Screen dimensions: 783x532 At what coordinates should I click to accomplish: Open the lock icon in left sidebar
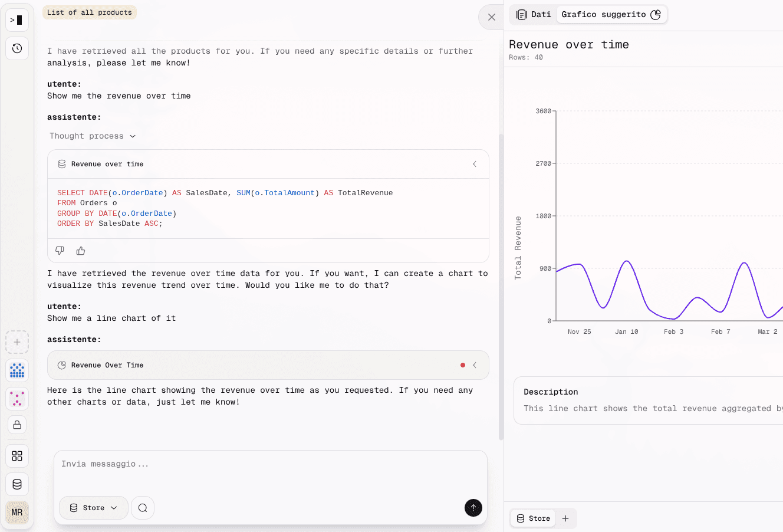pos(17,425)
